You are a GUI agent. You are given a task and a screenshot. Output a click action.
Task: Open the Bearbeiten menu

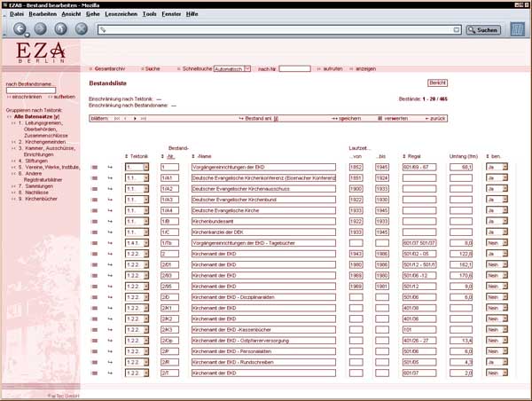pyautogui.click(x=43, y=14)
